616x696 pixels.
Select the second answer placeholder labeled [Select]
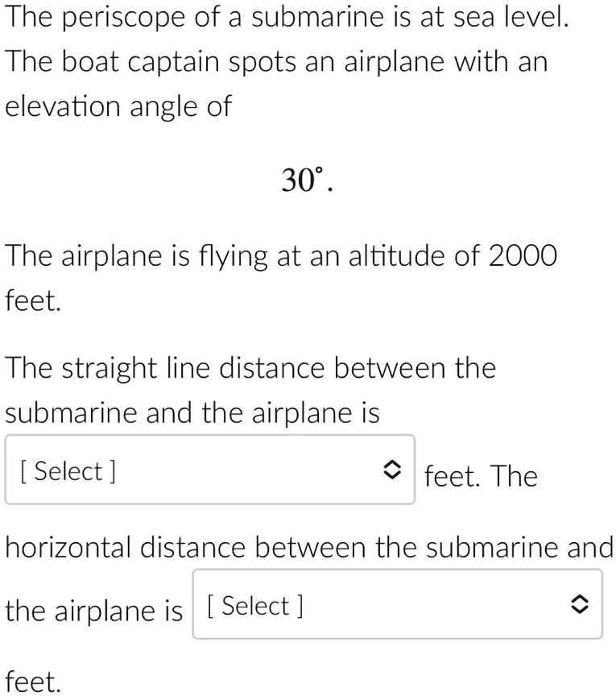[254, 605]
